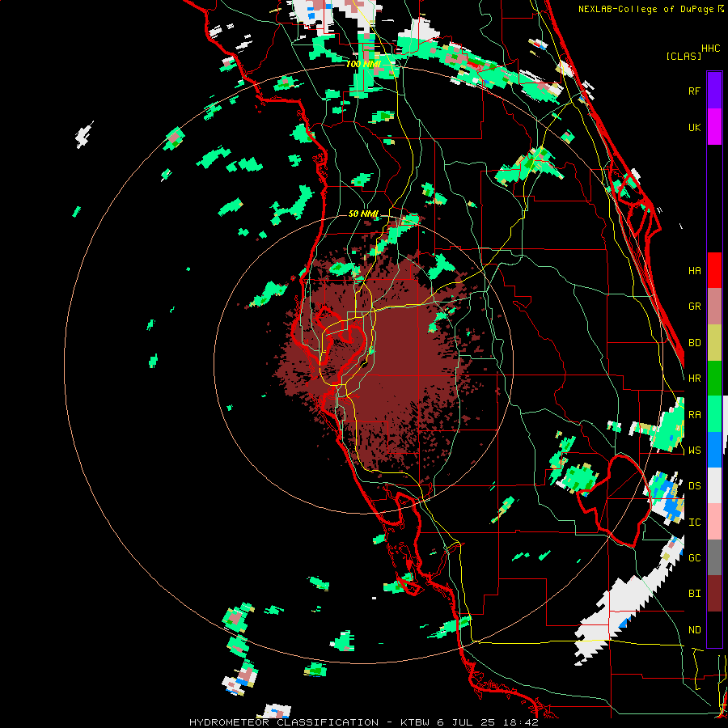Click the GR pink legend color swatch

point(714,307)
